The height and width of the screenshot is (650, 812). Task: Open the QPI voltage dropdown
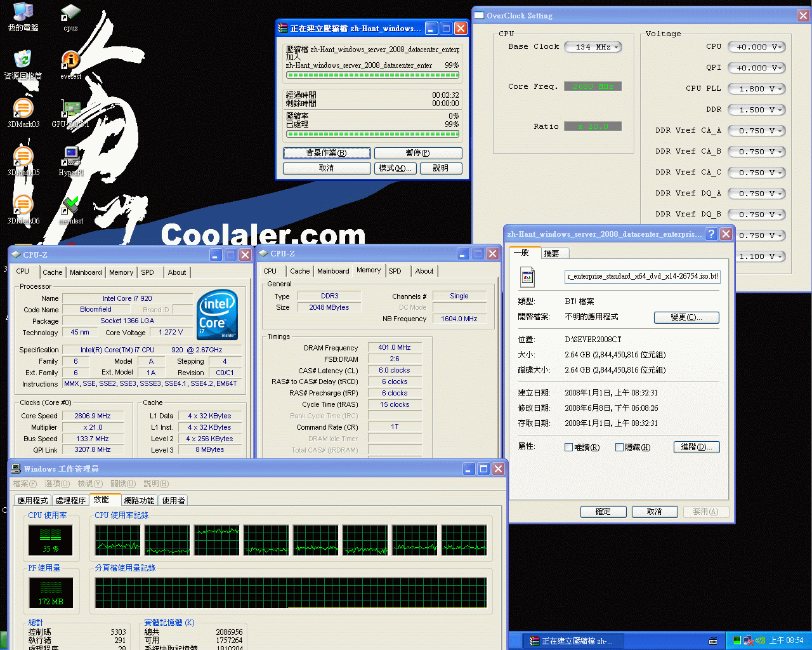pos(757,68)
